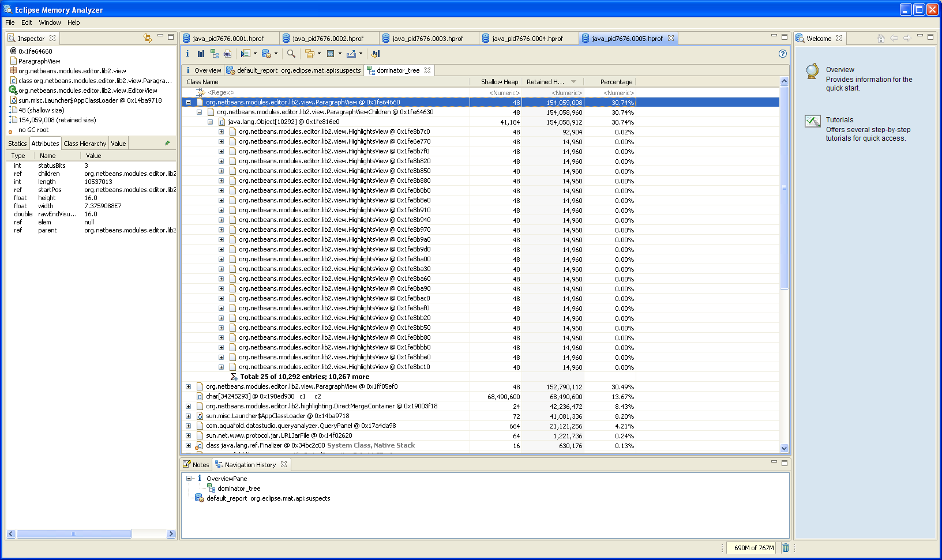
Task: Click the thread overview toolbar icon
Action: 245,54
